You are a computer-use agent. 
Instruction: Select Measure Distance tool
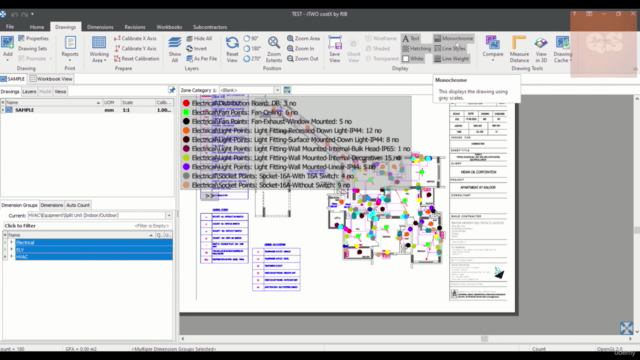click(x=519, y=49)
